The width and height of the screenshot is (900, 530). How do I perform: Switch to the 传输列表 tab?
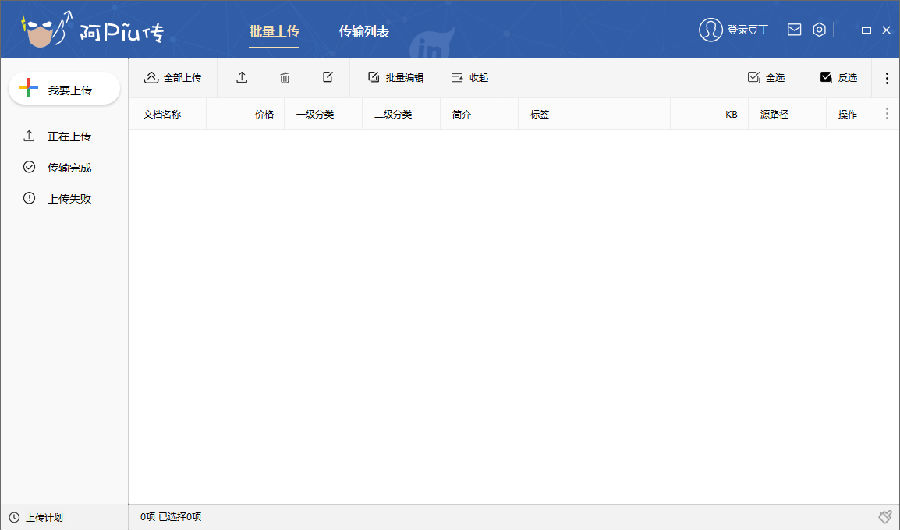(x=364, y=31)
